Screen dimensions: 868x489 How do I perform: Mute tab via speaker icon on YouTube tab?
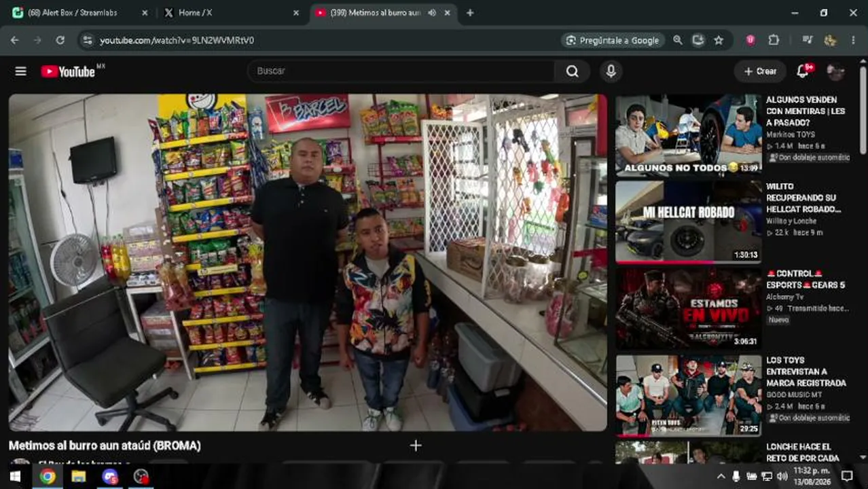(x=432, y=13)
